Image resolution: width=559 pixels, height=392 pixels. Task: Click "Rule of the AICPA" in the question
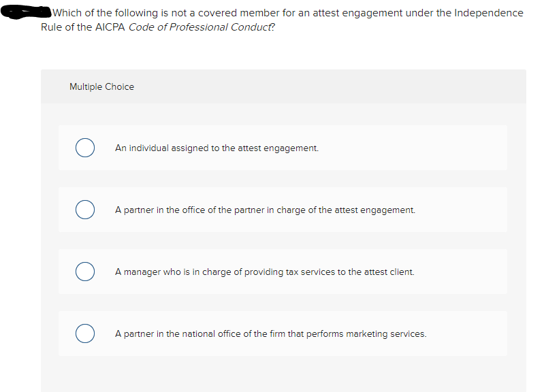pos(82,28)
